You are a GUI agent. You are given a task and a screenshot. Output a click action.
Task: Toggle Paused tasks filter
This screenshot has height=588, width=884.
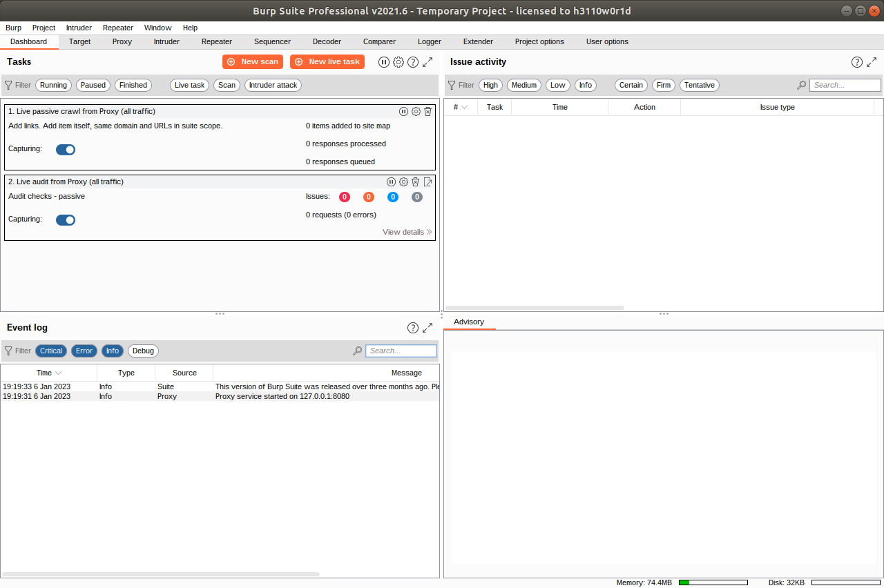(x=93, y=86)
